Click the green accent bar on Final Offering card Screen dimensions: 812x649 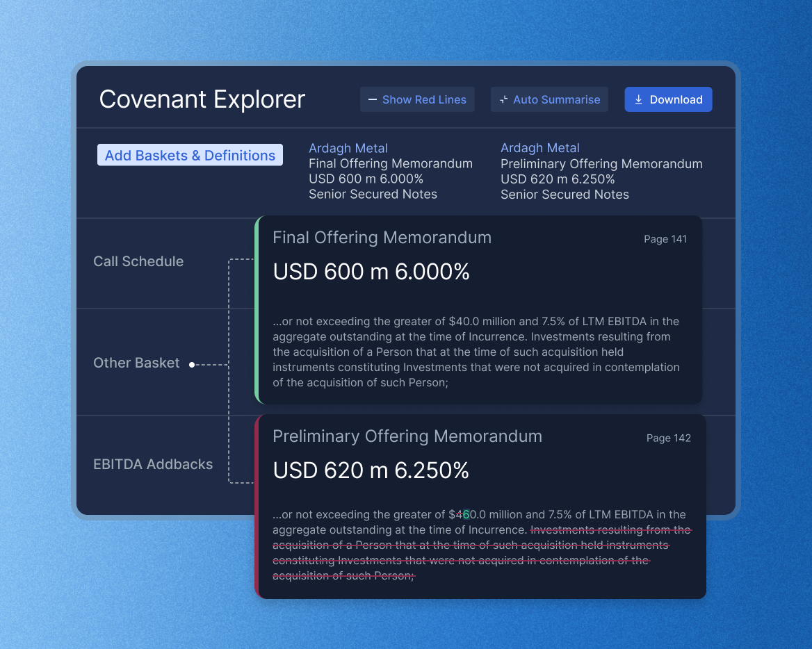259,311
